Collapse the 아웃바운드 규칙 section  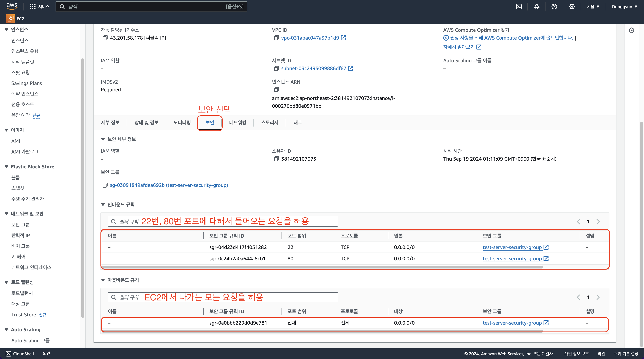click(x=103, y=280)
